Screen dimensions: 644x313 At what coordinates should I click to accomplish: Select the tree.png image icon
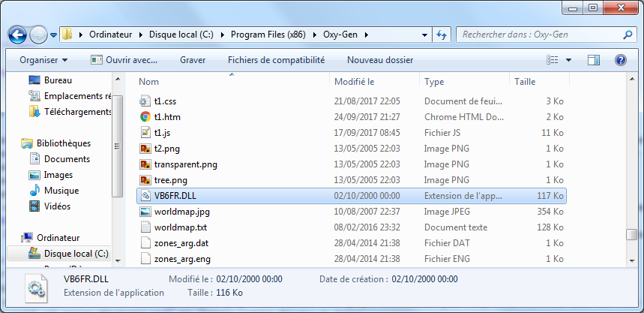coord(145,180)
